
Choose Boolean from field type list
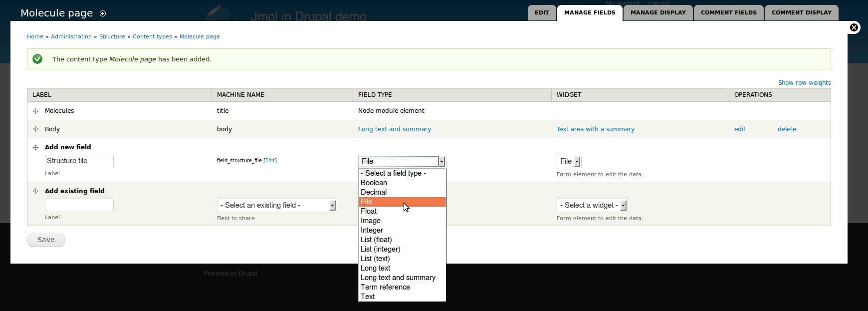tap(402, 183)
